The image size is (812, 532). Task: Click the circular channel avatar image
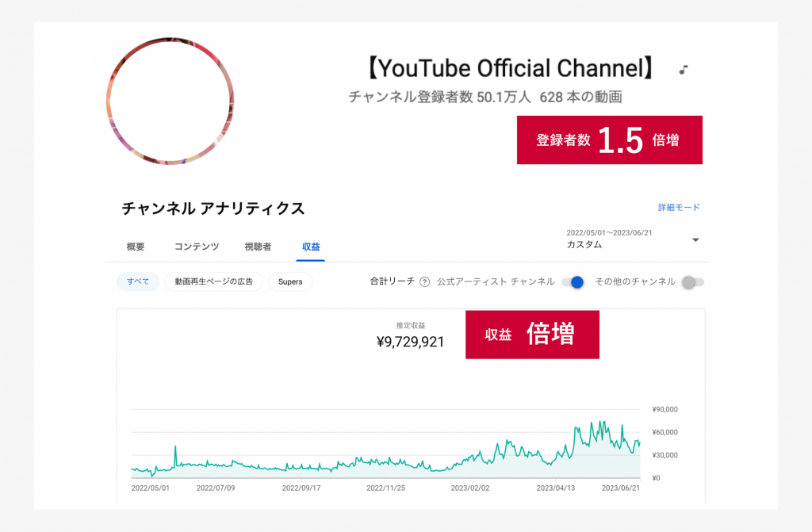[x=170, y=101]
